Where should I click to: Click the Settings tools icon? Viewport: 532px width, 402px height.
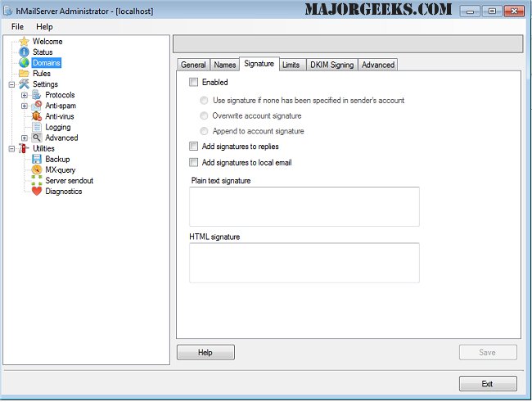pos(24,84)
